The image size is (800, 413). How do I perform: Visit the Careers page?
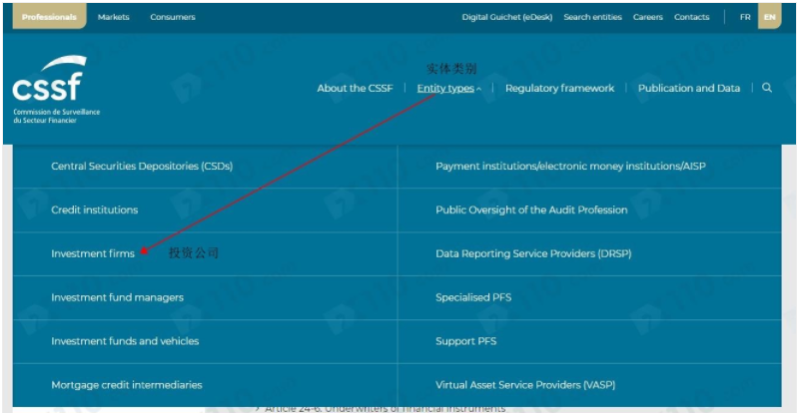(x=648, y=17)
